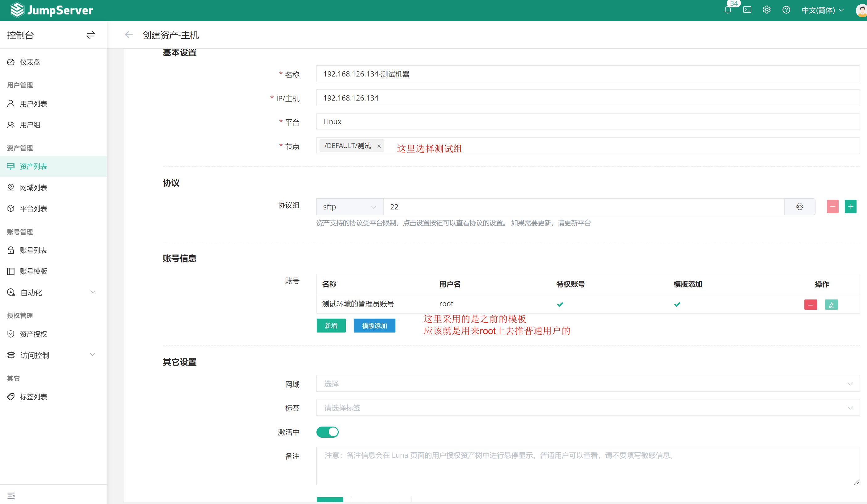Remove the /DEFAULT/测试 node tag
This screenshot has height=504, width=867.
379,146
